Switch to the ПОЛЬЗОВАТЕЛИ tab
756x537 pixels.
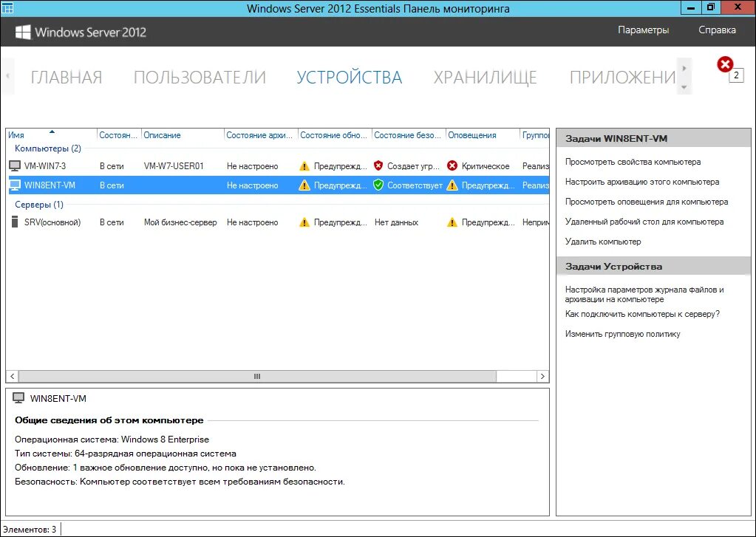(200, 77)
